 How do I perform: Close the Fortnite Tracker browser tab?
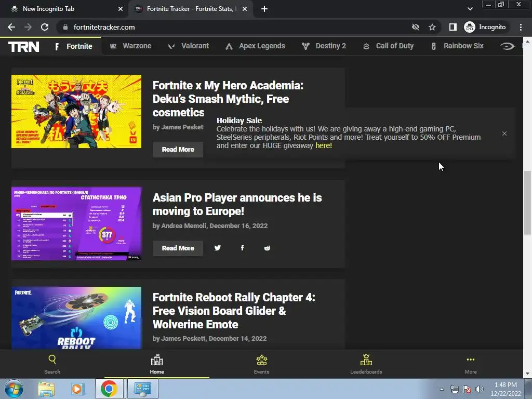(245, 9)
